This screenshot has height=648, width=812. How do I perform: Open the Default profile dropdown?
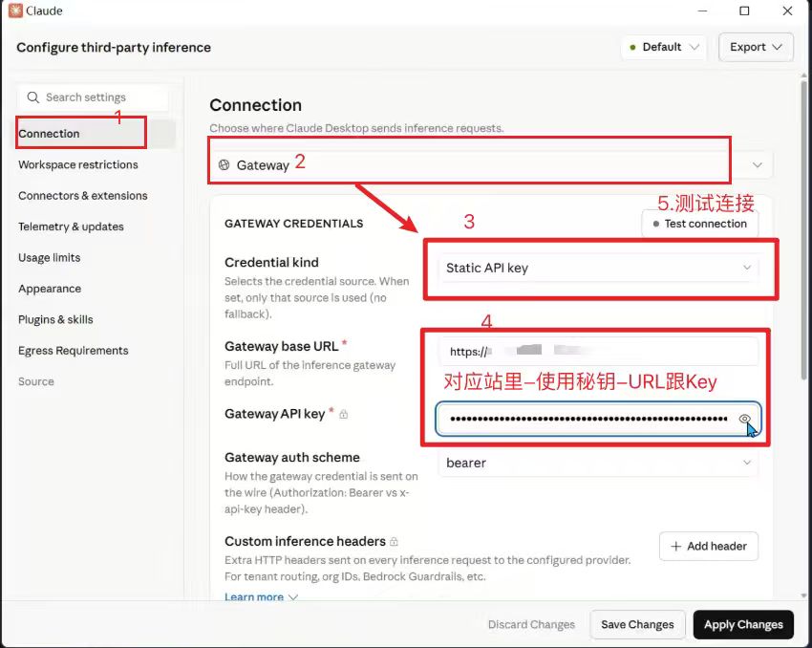tap(664, 47)
